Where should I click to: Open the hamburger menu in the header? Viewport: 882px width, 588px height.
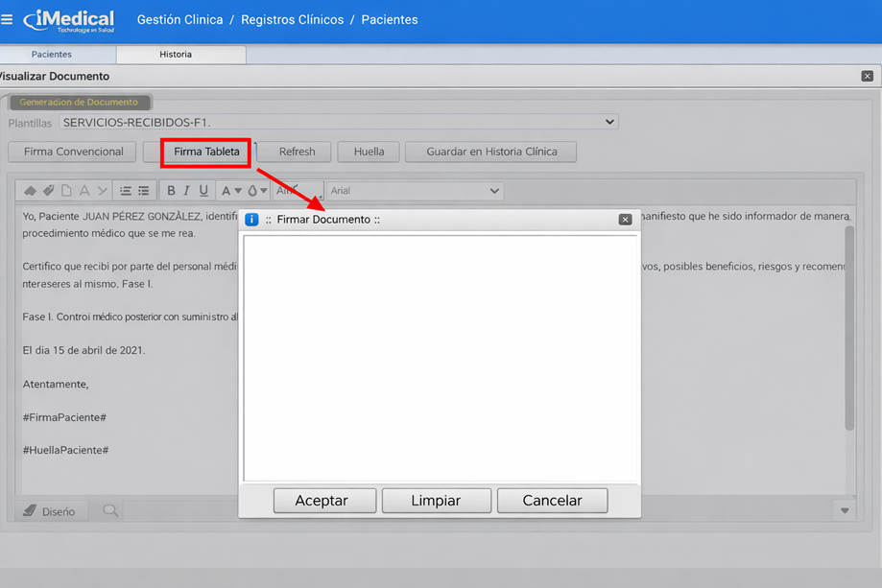point(8,19)
